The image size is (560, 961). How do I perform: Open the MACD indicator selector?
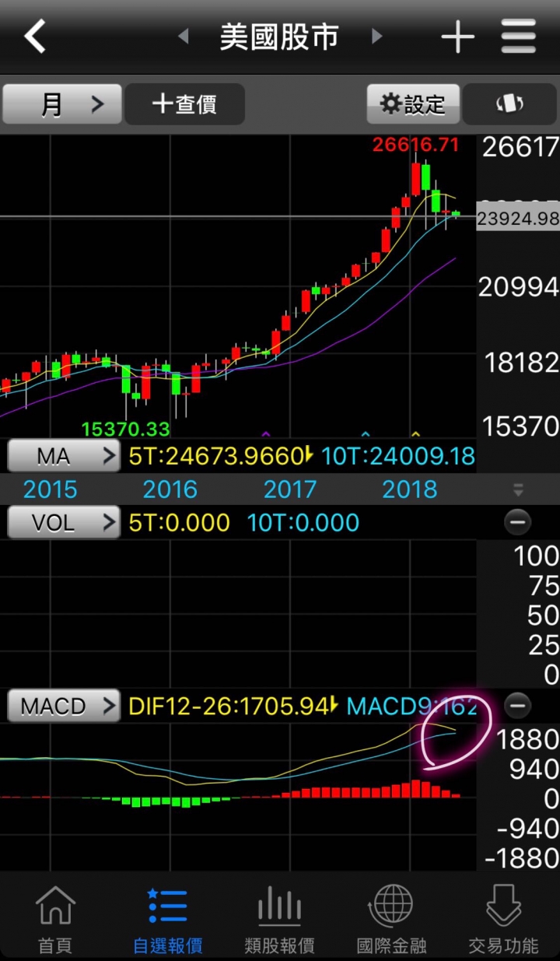coord(64,706)
